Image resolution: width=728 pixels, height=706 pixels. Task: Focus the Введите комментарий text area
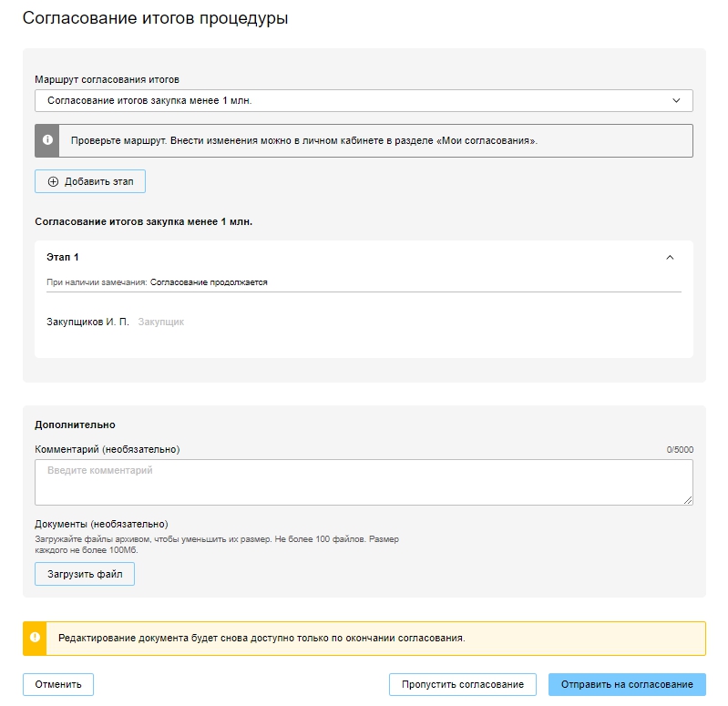[364, 482]
